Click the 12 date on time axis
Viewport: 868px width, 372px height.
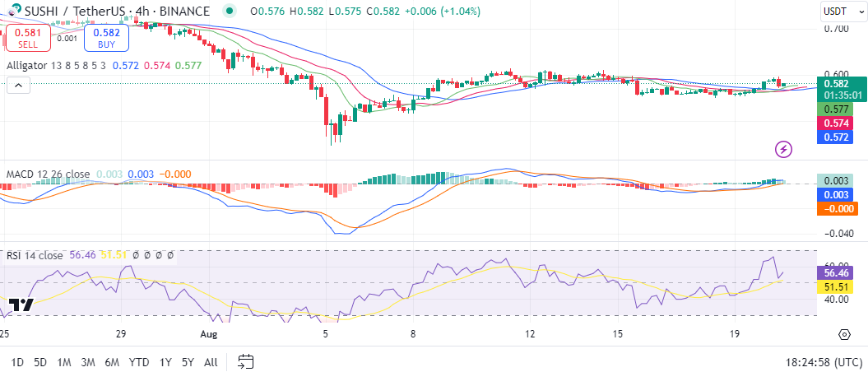[531, 334]
